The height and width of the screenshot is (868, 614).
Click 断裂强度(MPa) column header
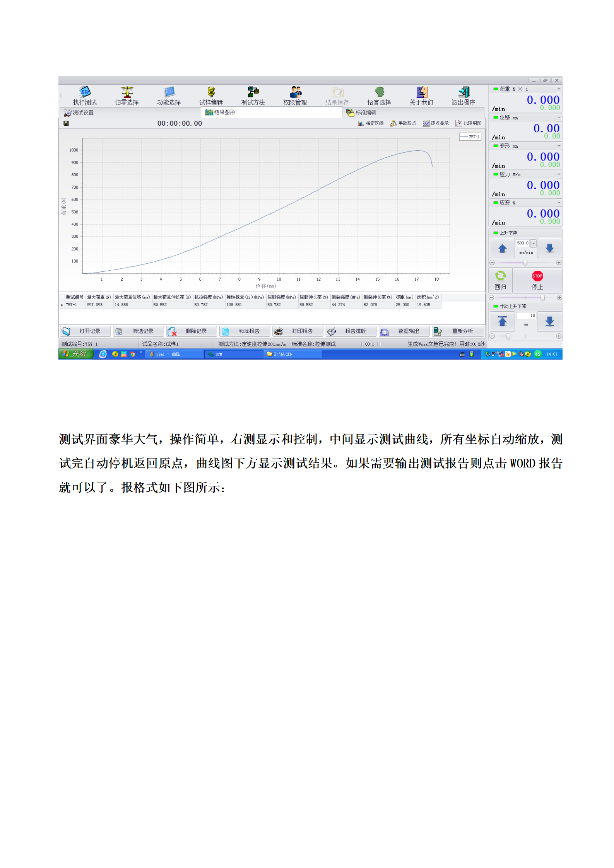[x=346, y=297]
